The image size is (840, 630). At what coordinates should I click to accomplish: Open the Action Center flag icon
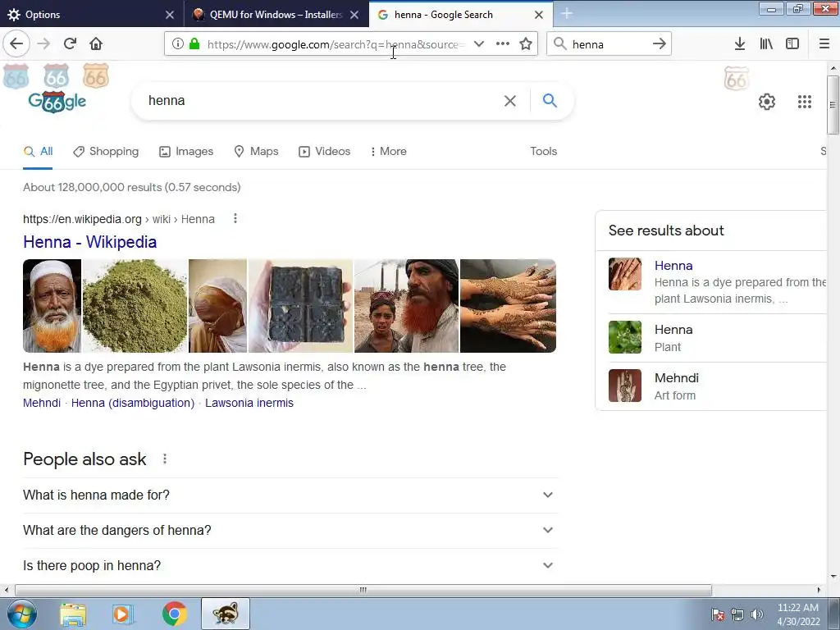[718, 614]
